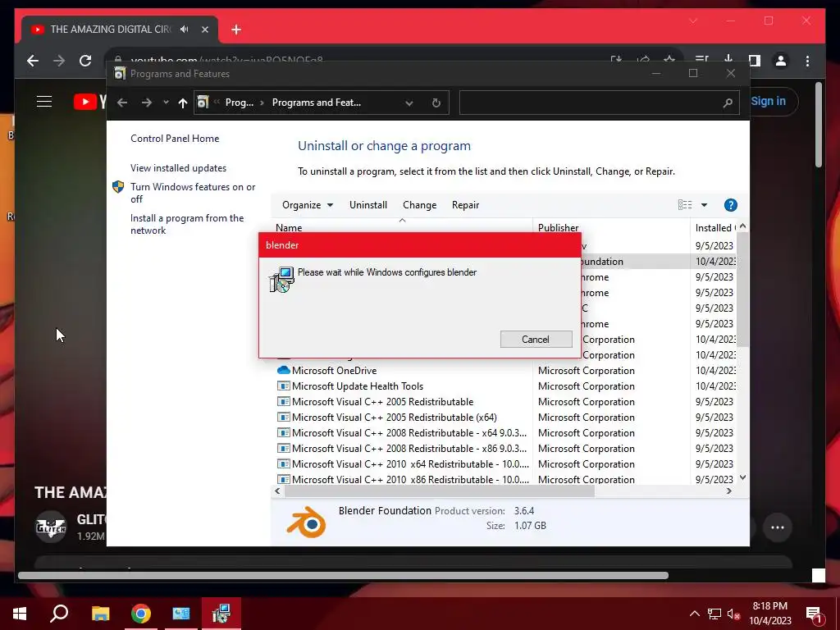Open the YouTube hamburger guide menu

point(44,101)
